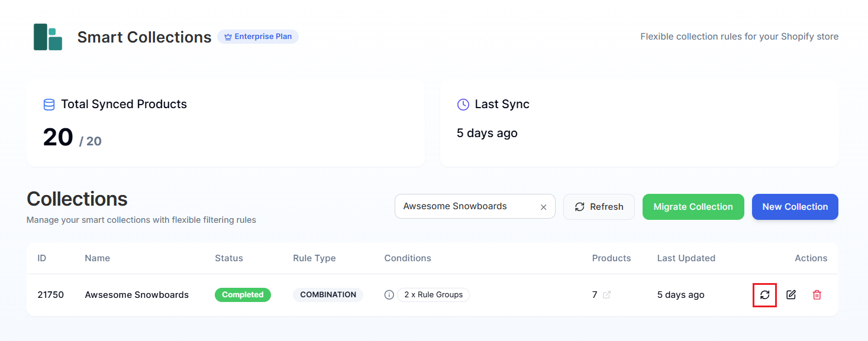The image size is (868, 341).
Task: Focus the collection search input field
Action: click(x=467, y=206)
